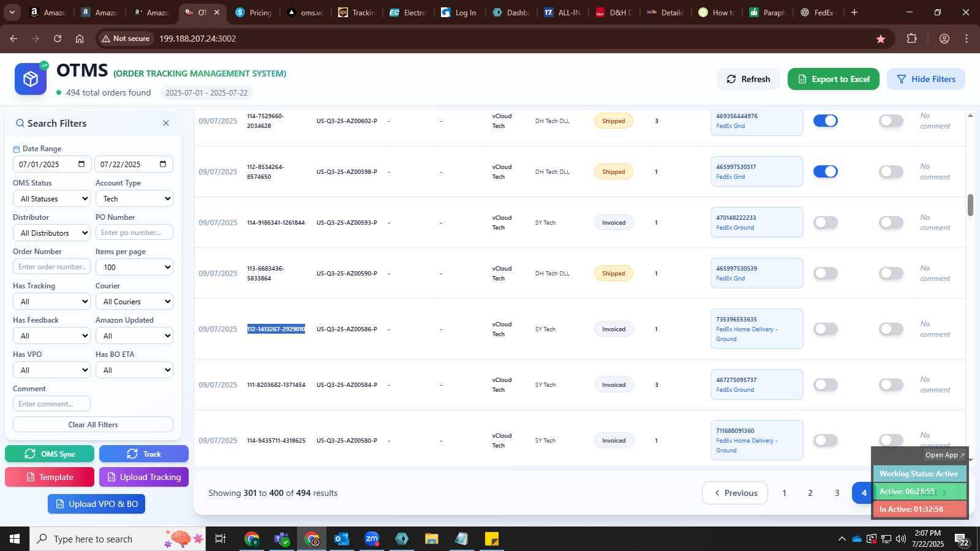980x551 pixels.
Task: Open the tab search dropdown arrow
Action: [x=12, y=12]
